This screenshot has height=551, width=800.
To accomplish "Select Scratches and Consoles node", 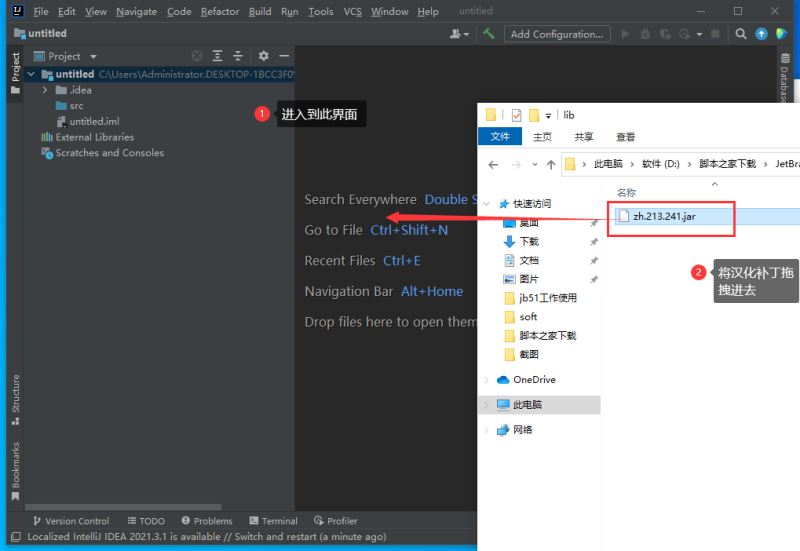I will 103,153.
